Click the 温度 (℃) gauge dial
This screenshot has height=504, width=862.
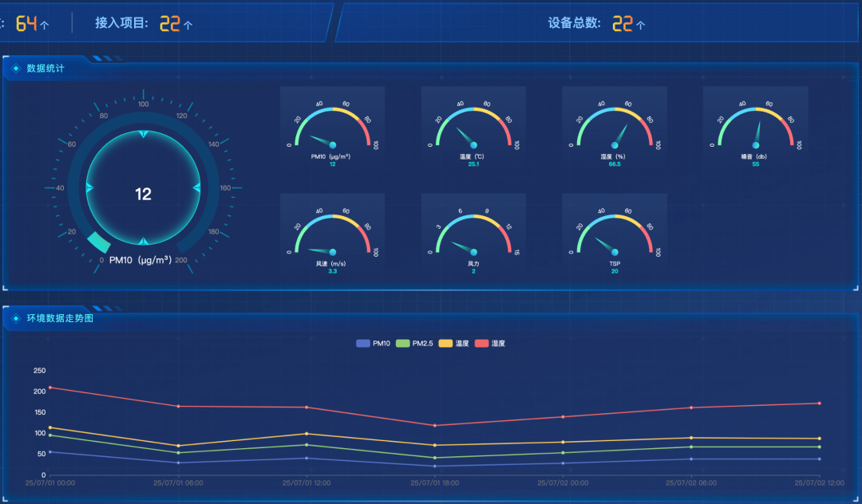(x=473, y=127)
